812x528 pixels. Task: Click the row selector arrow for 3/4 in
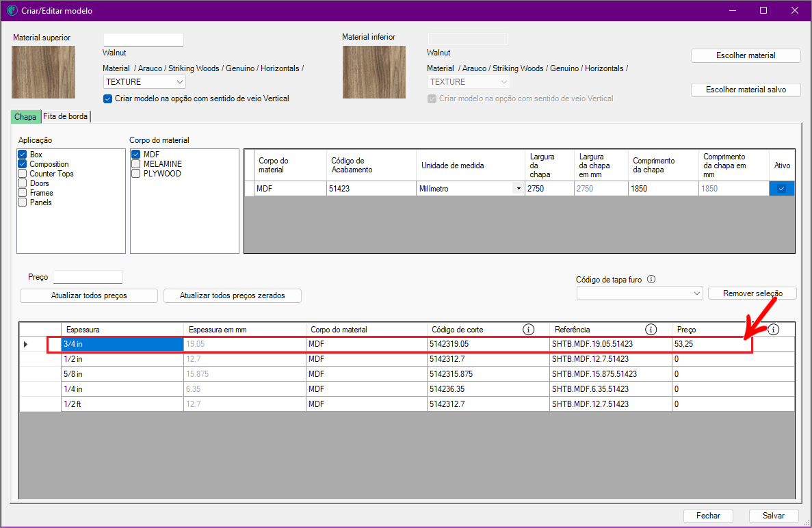pos(26,344)
